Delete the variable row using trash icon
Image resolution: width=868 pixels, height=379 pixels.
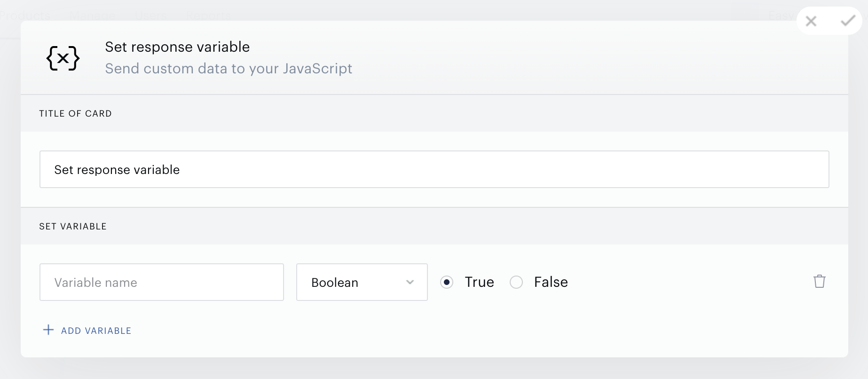pos(820,281)
